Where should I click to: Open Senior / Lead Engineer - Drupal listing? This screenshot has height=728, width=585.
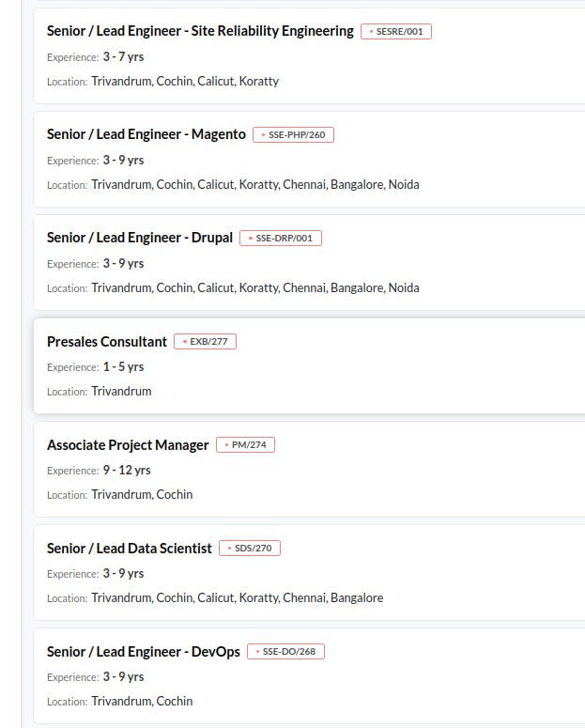click(x=140, y=238)
